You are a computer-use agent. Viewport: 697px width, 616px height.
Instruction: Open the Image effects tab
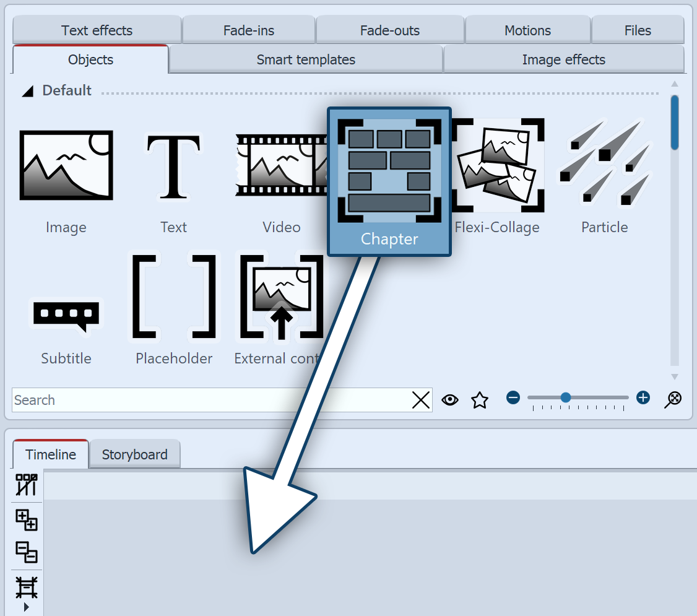(563, 60)
